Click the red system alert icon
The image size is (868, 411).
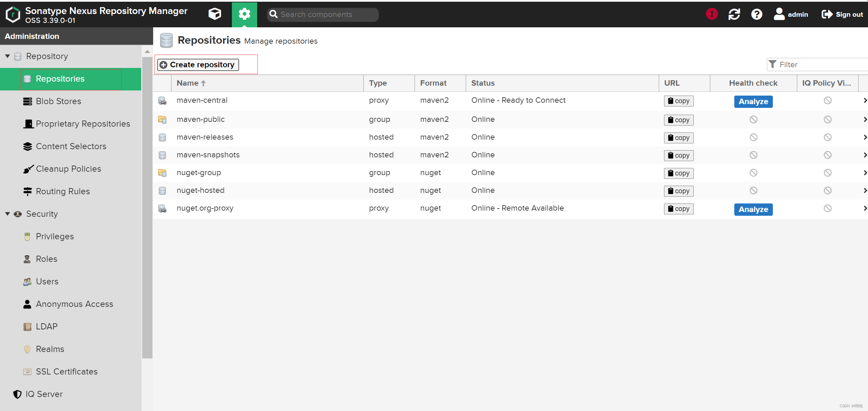click(x=712, y=14)
